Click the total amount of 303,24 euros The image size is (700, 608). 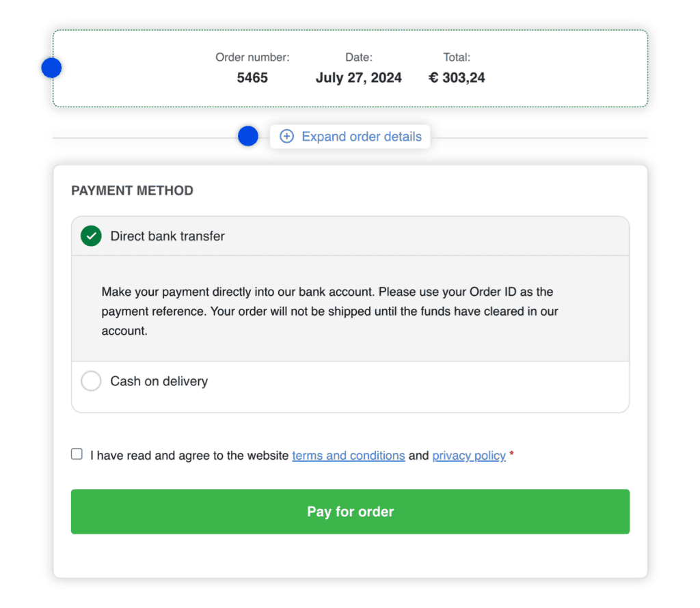[x=457, y=78]
